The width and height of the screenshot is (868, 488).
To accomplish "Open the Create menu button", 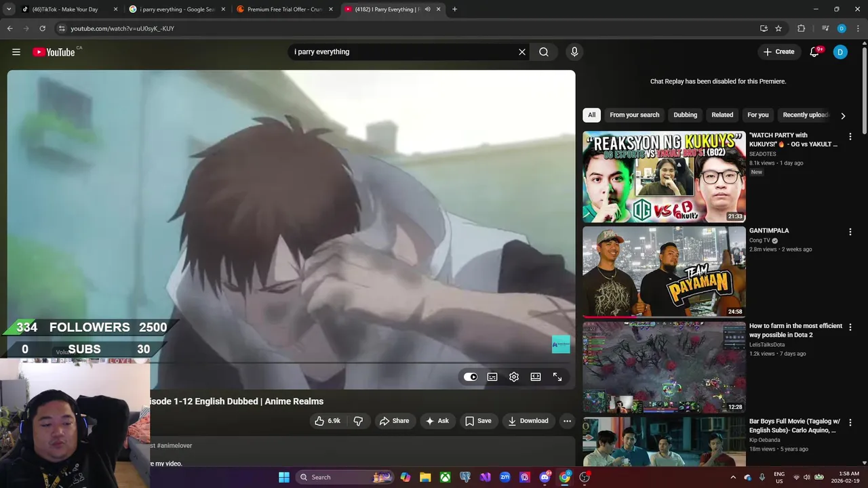I will (x=779, y=52).
